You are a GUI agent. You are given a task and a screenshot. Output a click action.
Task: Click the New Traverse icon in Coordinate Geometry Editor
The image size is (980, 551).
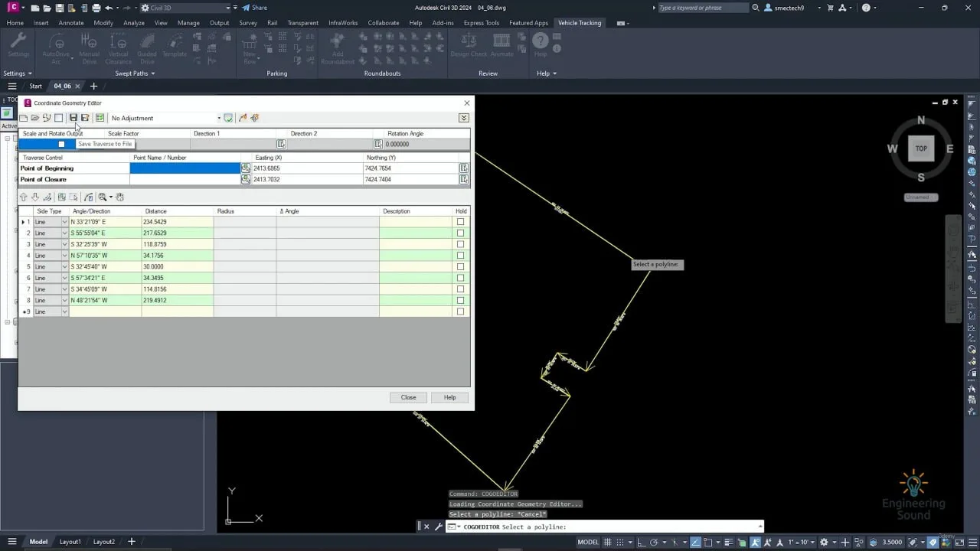pyautogui.click(x=23, y=118)
